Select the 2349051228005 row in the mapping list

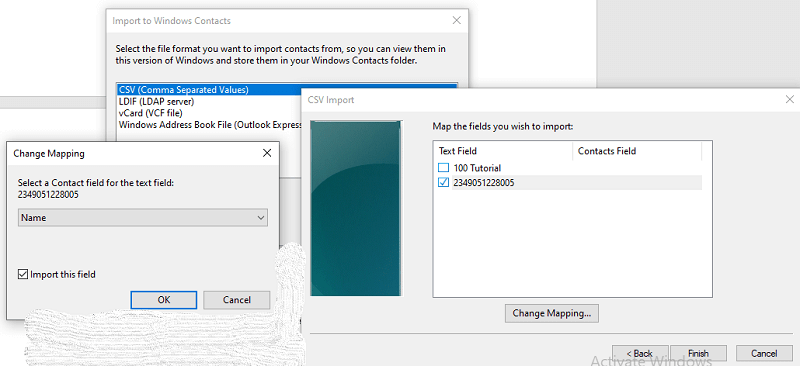click(x=569, y=182)
